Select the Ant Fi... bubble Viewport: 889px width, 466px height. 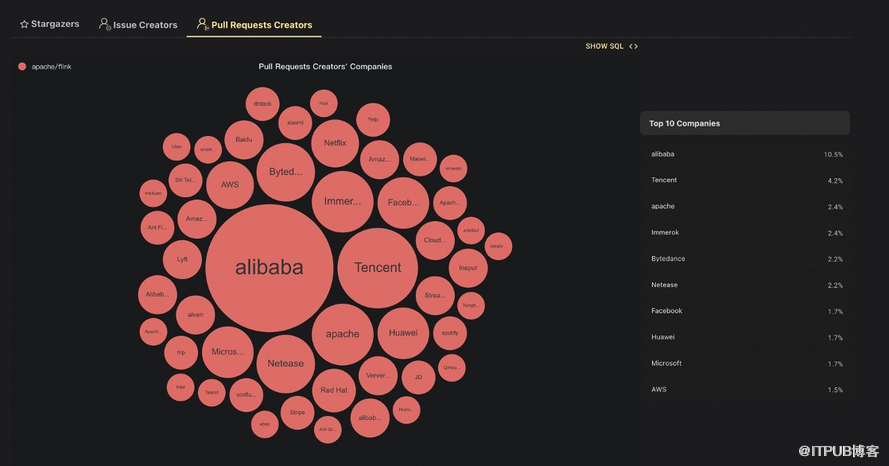[157, 228]
